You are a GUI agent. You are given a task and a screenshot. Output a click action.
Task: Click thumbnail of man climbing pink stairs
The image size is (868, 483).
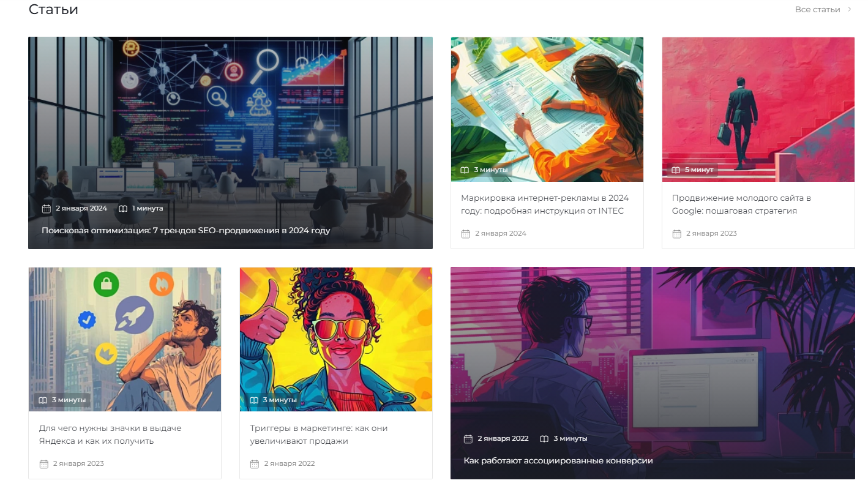(x=758, y=110)
